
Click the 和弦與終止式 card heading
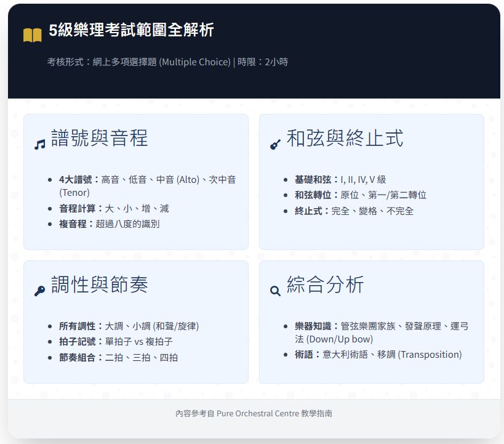[345, 139]
